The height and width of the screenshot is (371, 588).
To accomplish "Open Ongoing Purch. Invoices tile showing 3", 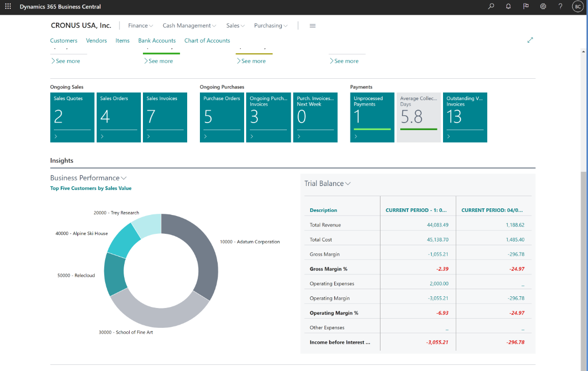I will coord(269,117).
